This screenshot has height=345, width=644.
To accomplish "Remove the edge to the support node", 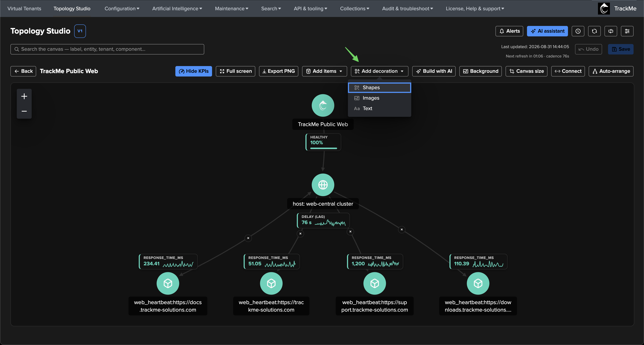I will [x=351, y=232].
